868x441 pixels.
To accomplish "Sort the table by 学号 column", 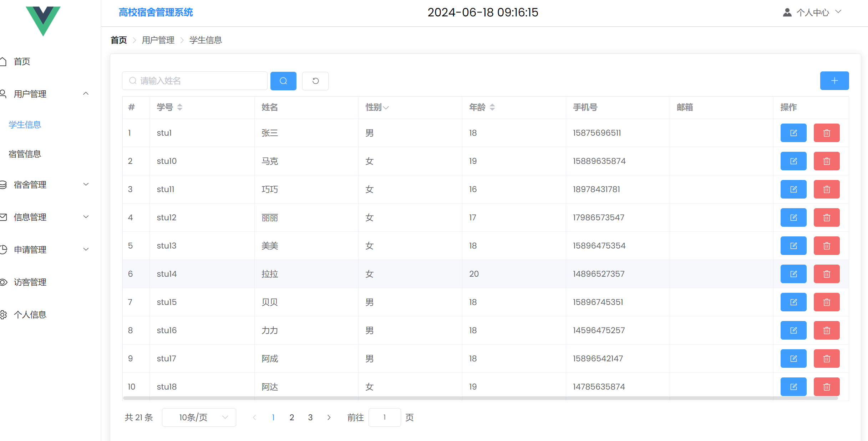I will [x=180, y=107].
